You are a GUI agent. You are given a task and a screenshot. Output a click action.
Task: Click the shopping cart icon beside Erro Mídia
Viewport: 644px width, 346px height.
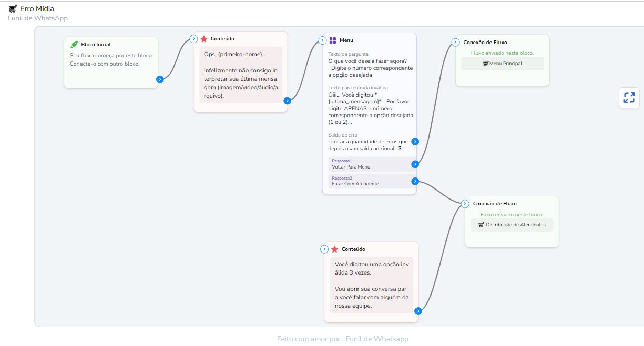(13, 8)
